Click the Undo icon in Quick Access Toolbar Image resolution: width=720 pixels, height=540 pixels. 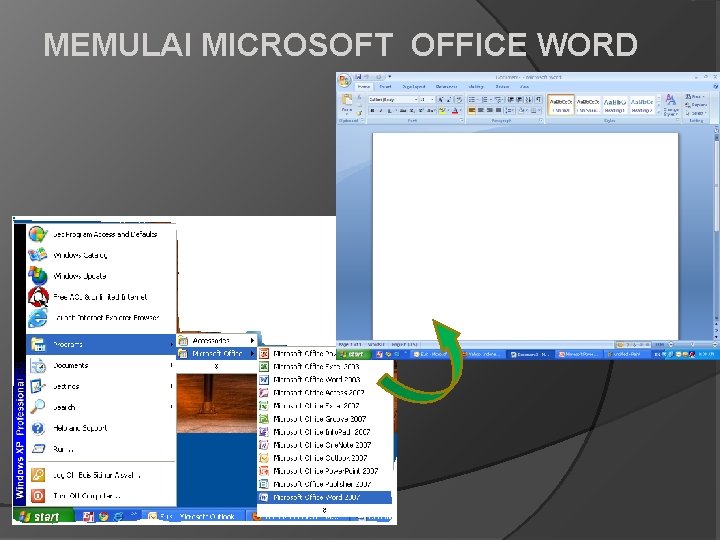(x=366, y=77)
